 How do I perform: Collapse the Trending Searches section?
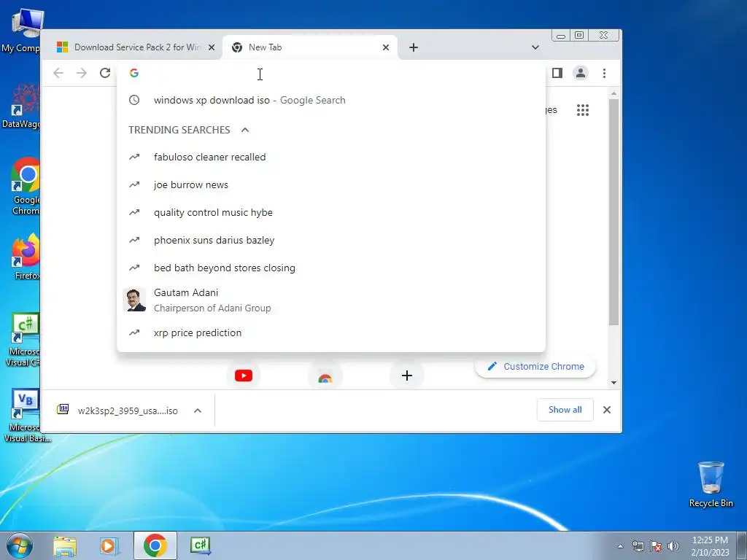point(245,130)
